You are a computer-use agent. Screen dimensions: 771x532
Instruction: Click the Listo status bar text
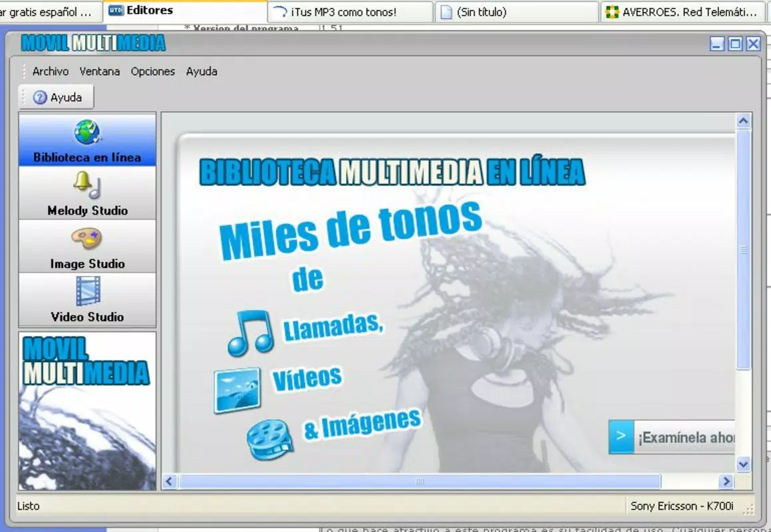(29, 506)
